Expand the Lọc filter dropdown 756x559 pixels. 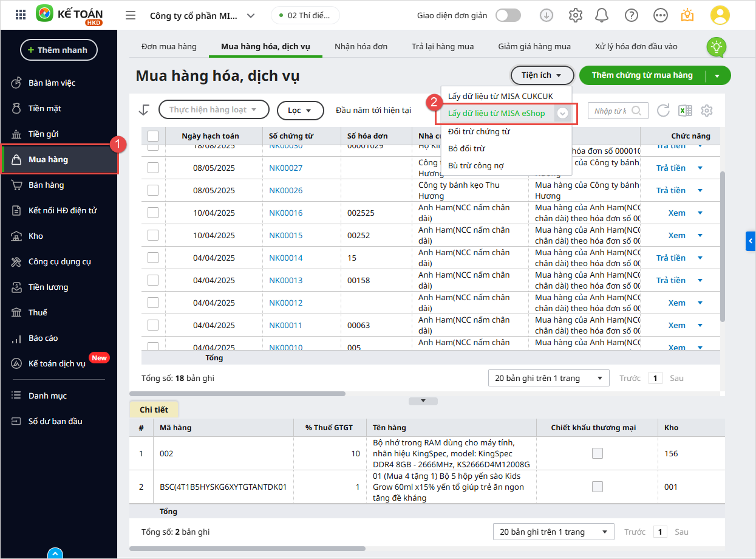point(300,110)
